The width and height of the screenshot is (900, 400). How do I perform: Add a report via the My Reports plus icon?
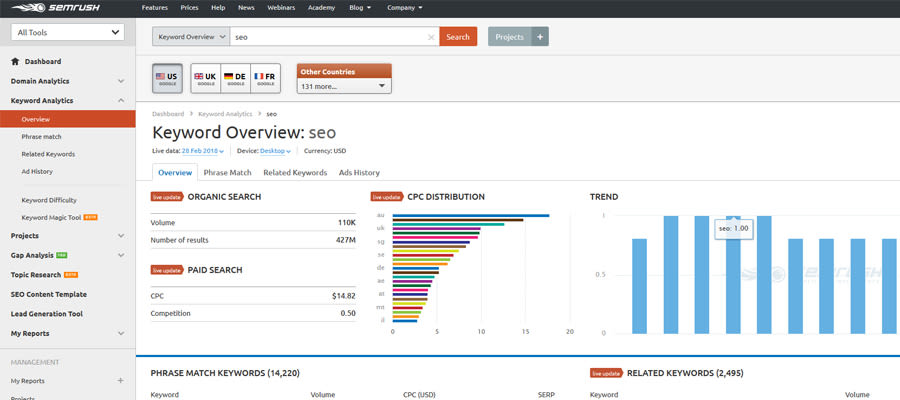coord(121,380)
